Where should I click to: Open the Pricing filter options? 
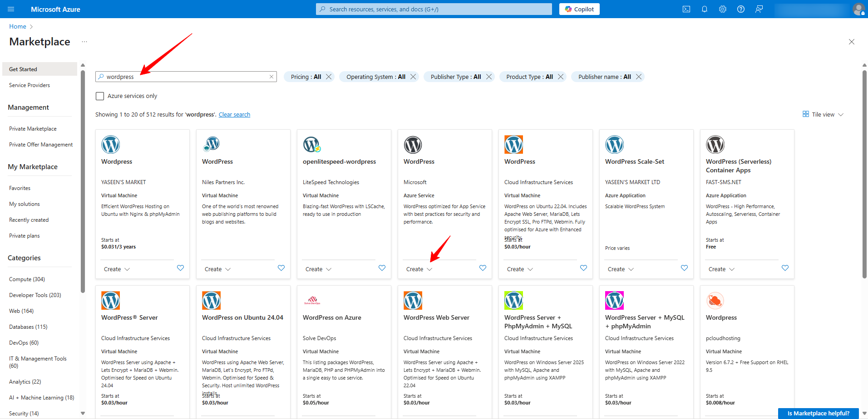click(306, 77)
